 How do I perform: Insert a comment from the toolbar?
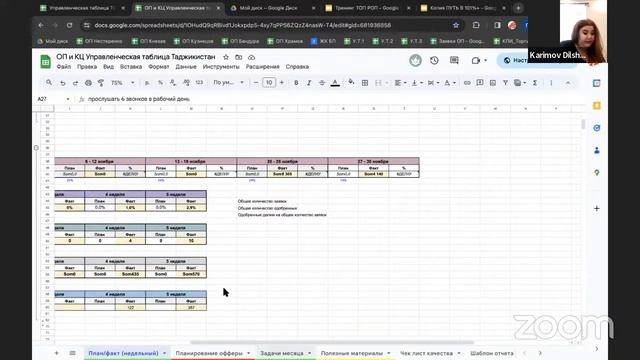pyautogui.click(x=480, y=83)
